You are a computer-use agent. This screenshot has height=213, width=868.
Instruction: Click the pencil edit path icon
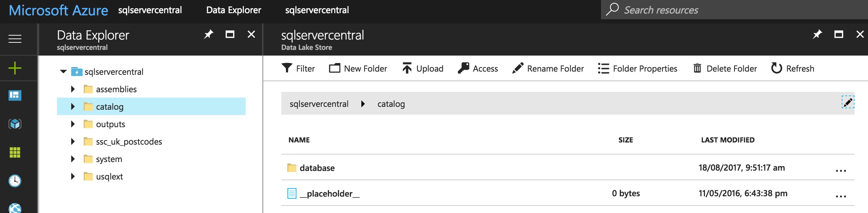(848, 102)
